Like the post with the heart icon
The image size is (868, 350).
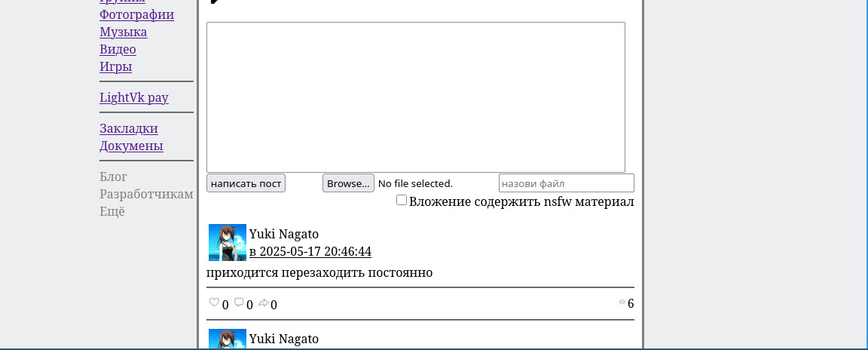click(214, 303)
